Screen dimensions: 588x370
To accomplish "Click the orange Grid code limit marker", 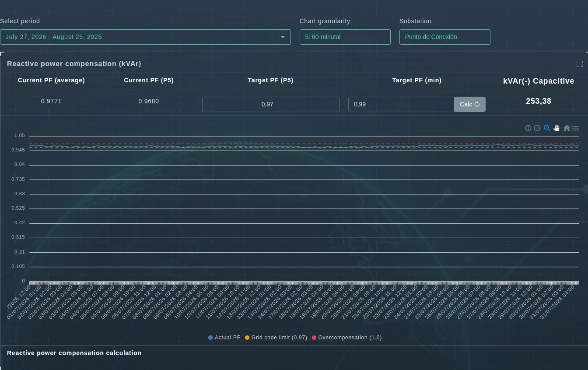I will point(247,338).
